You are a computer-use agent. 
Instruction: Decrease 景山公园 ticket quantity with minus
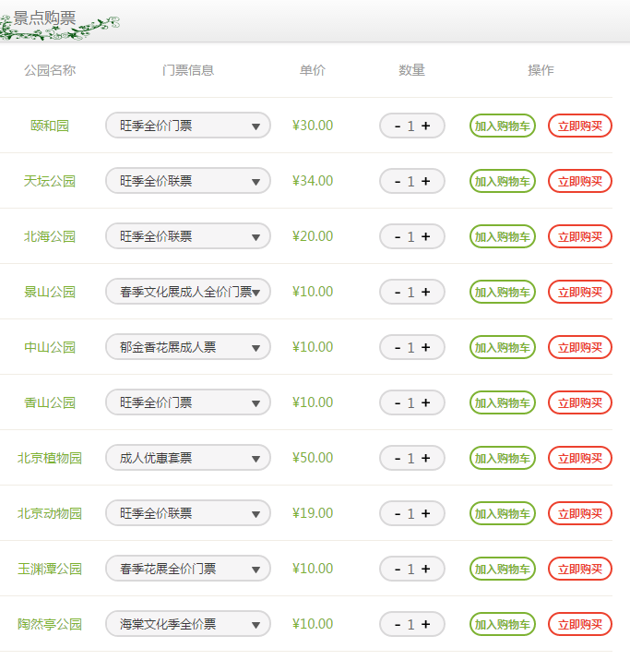pos(398,293)
